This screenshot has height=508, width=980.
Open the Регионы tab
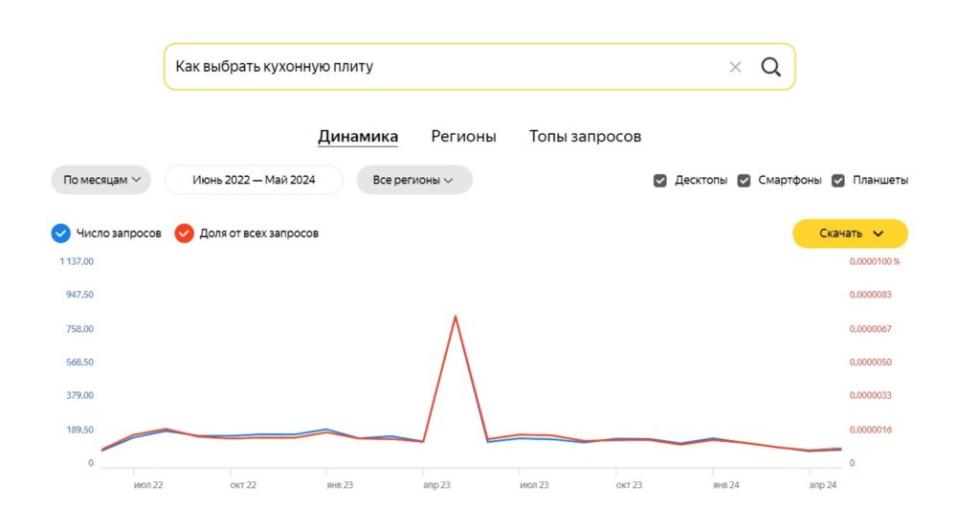463,136
